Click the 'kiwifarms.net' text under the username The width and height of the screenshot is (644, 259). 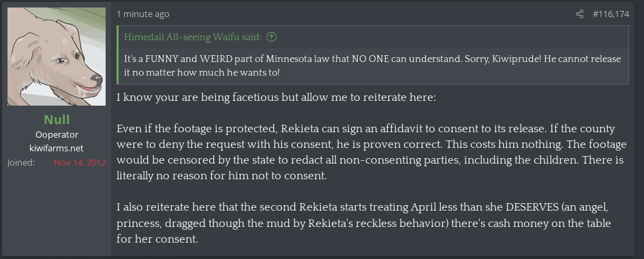(x=57, y=148)
